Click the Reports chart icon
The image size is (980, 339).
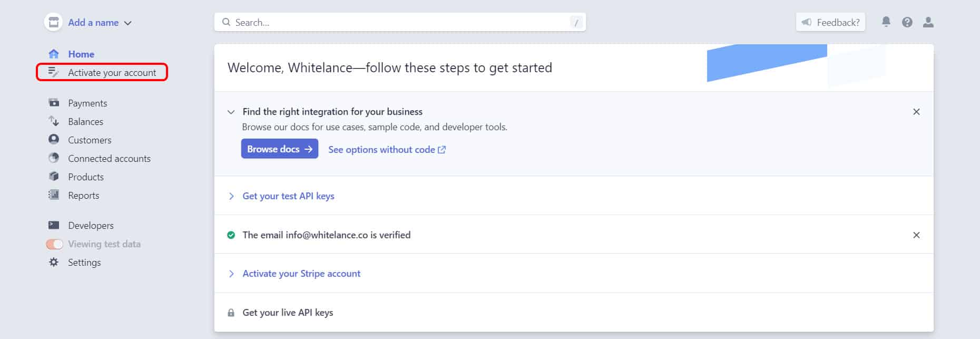[x=54, y=195]
